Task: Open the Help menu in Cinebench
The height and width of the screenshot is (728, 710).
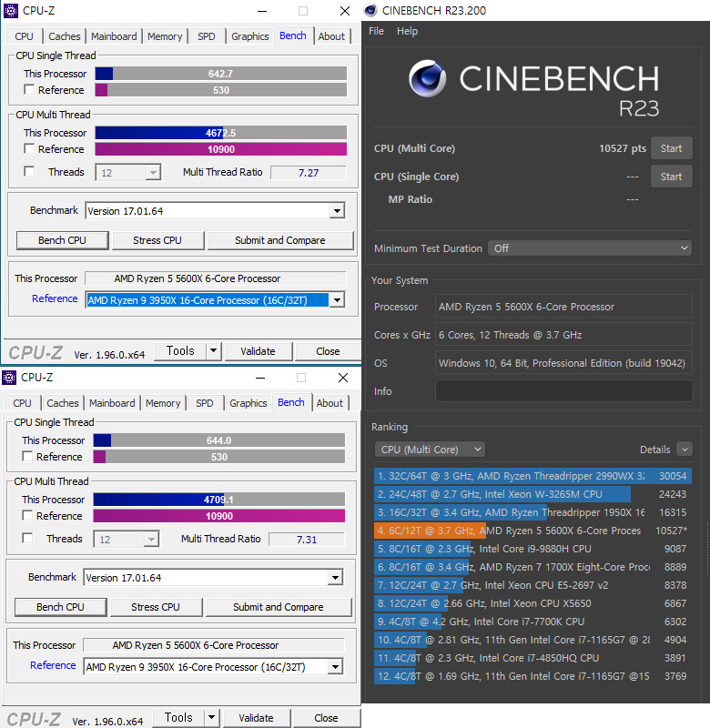Action: (x=407, y=31)
